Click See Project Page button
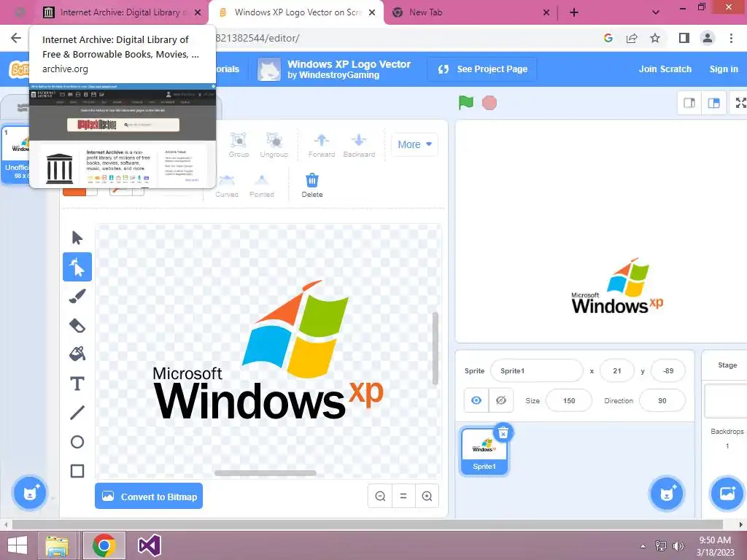The height and width of the screenshot is (560, 747). click(x=482, y=69)
